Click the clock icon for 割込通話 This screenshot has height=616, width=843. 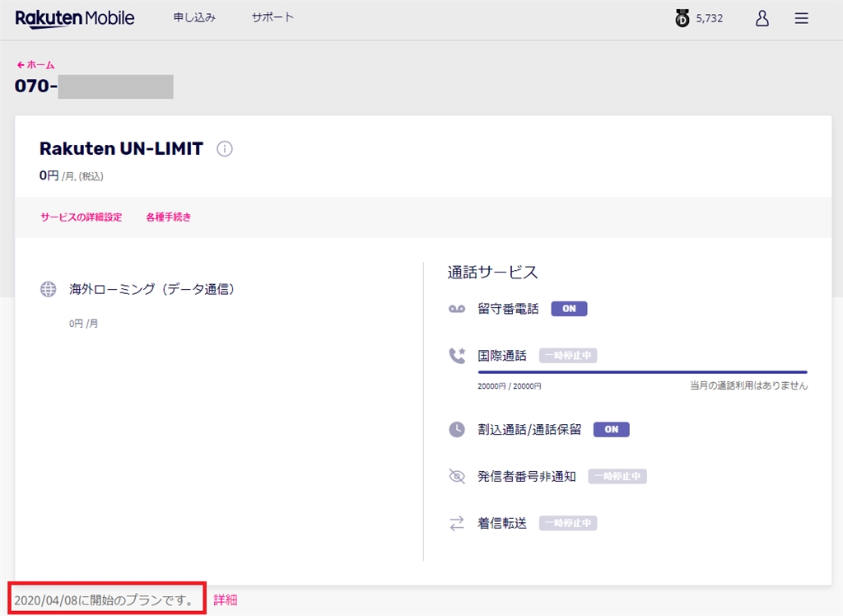click(x=457, y=429)
